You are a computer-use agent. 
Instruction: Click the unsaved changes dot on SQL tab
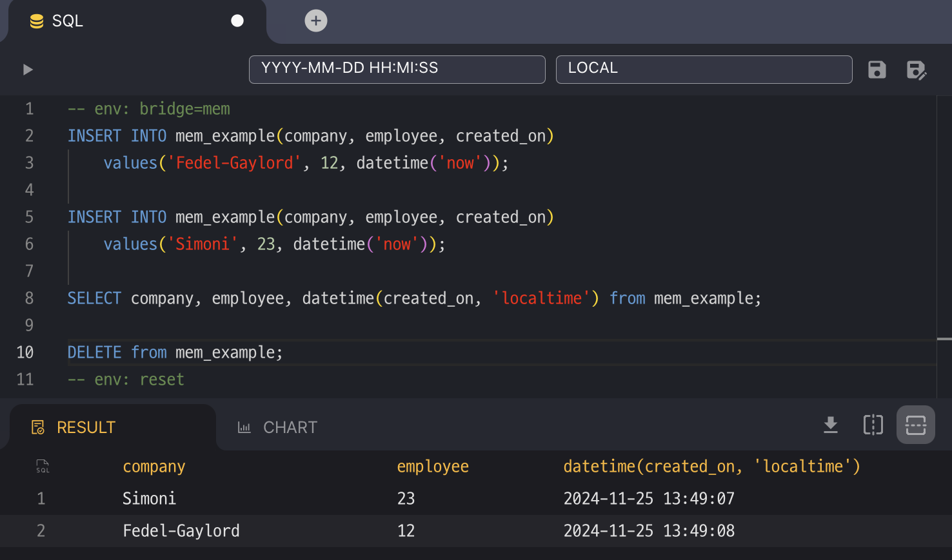237,21
